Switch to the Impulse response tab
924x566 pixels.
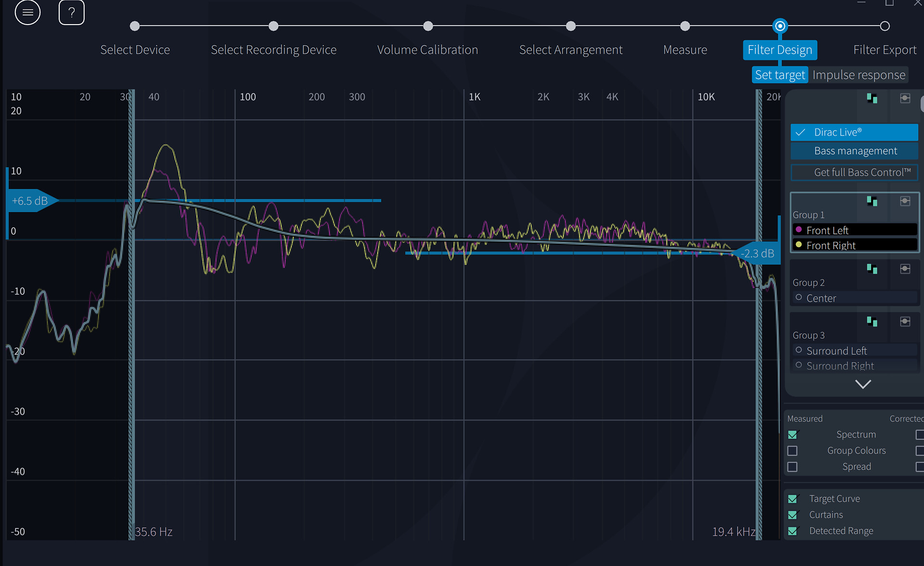pos(859,75)
